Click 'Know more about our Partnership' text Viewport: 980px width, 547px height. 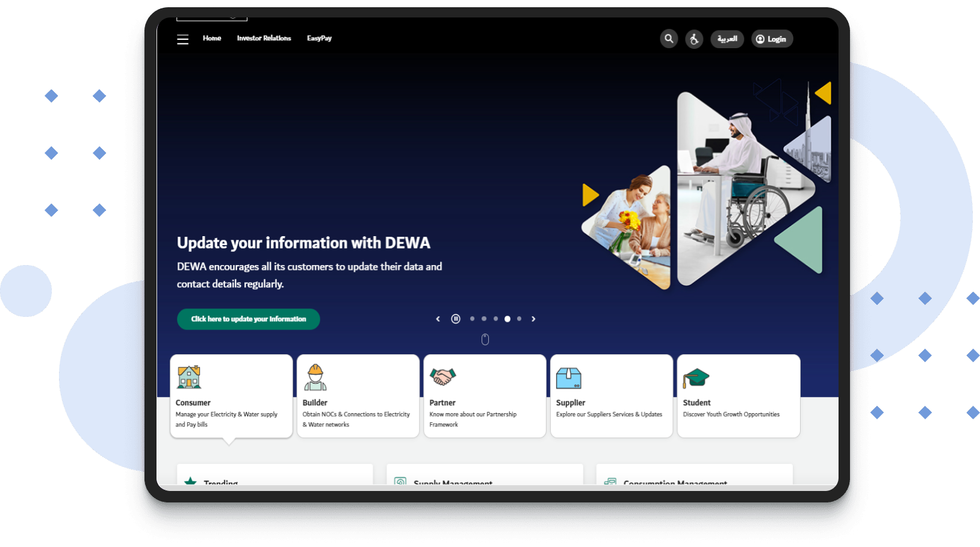tap(473, 414)
